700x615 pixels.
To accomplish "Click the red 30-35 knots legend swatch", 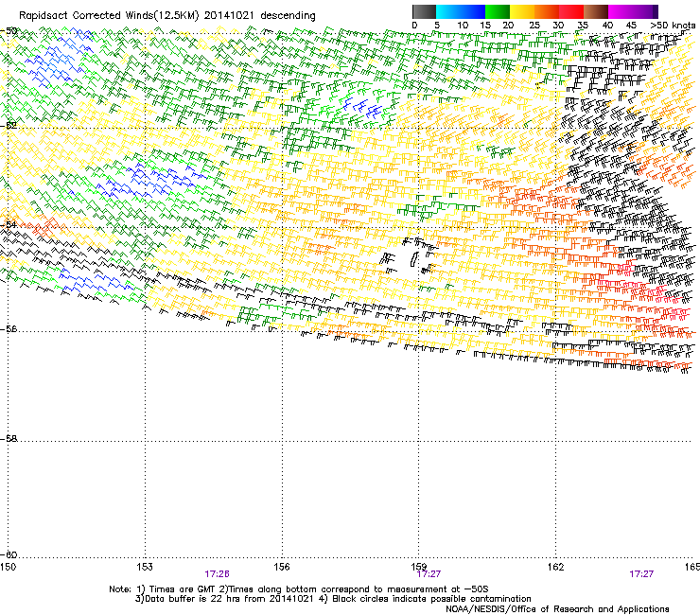I will [x=571, y=11].
